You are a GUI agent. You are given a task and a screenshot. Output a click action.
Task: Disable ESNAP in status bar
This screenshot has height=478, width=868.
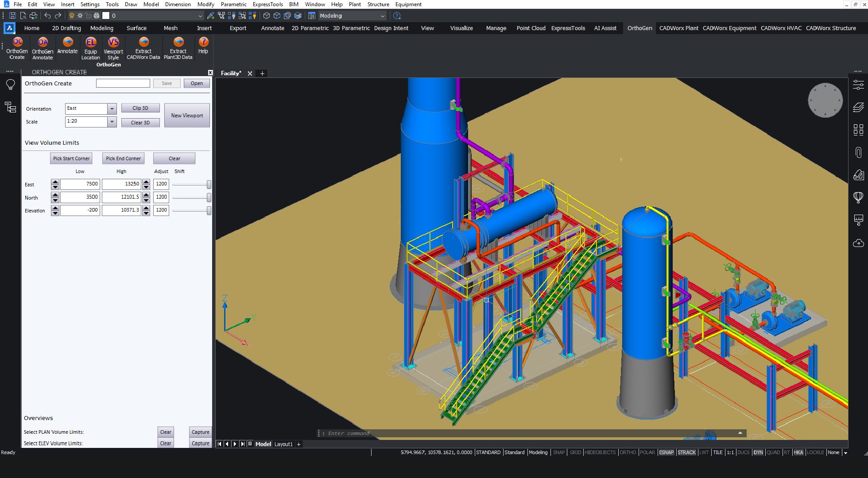[x=666, y=452]
